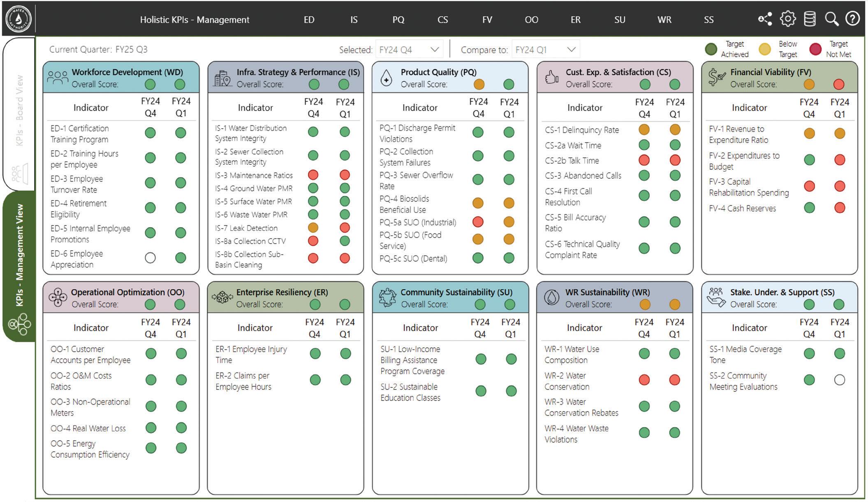Select KPIs - Management View tab

point(19,255)
